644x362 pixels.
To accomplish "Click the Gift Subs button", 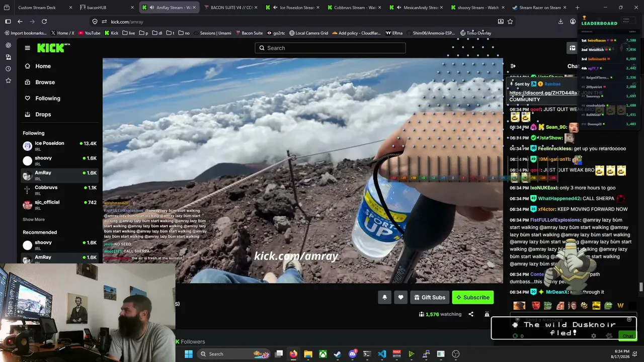I will 430,297.
